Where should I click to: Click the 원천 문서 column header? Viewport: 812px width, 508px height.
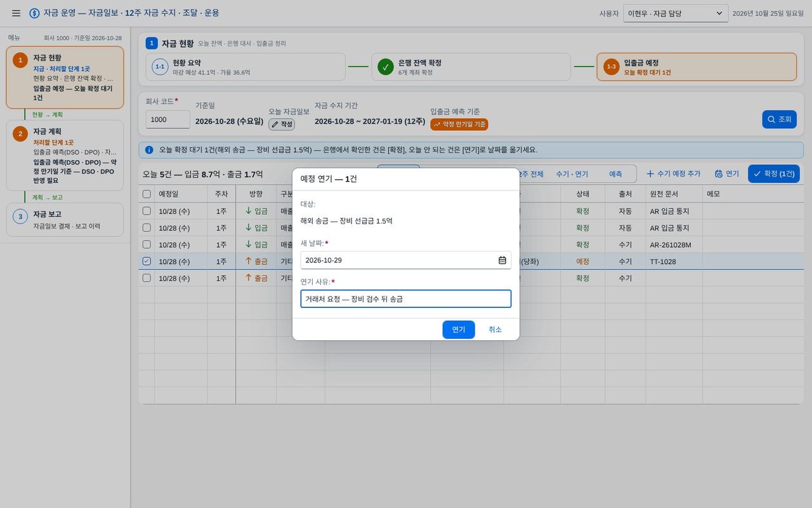coord(674,194)
